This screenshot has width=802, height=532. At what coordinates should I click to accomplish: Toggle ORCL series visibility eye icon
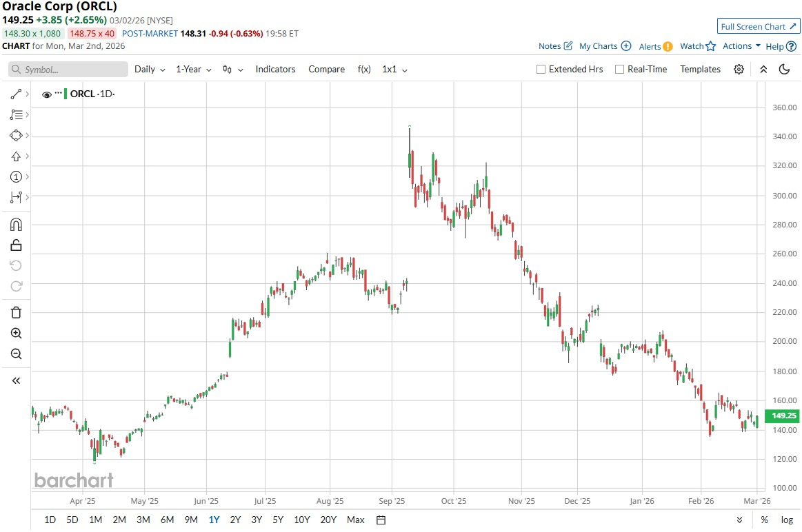(46, 94)
